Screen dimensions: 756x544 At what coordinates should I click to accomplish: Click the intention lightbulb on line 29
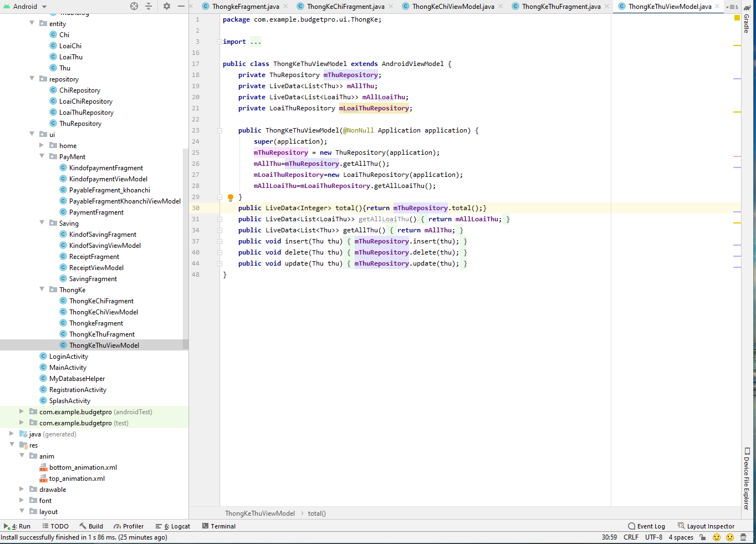tap(231, 197)
